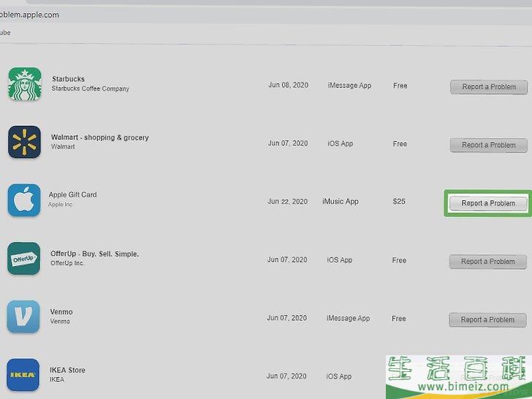Report a problem for Walmart

tap(489, 145)
